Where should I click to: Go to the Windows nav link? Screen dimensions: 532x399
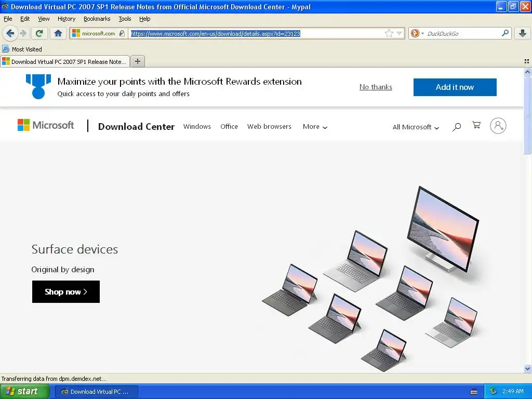click(197, 126)
